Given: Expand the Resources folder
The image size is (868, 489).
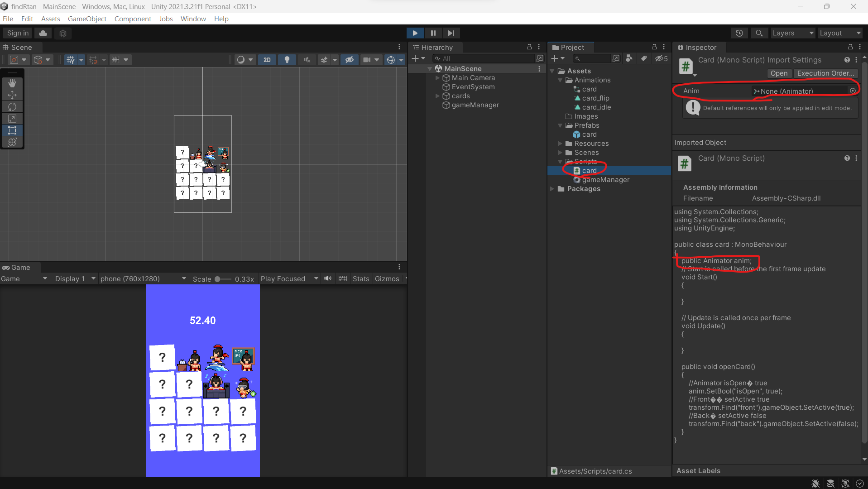Looking at the screenshot, I should (561, 144).
